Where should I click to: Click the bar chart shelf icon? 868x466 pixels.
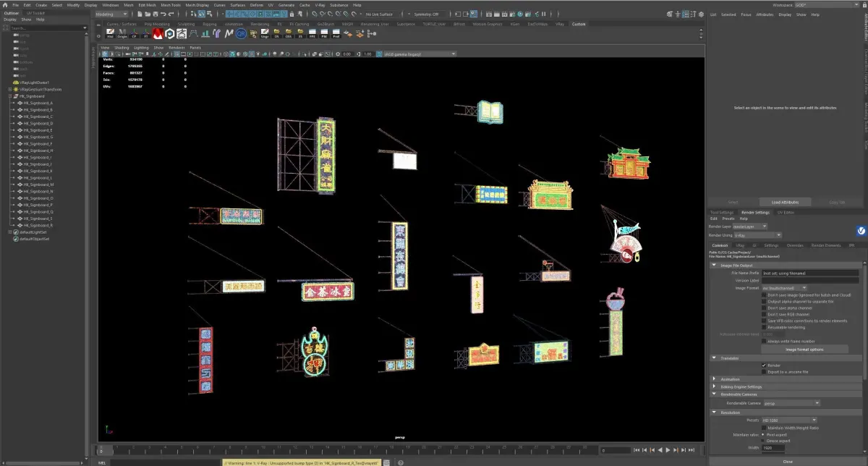point(205,33)
